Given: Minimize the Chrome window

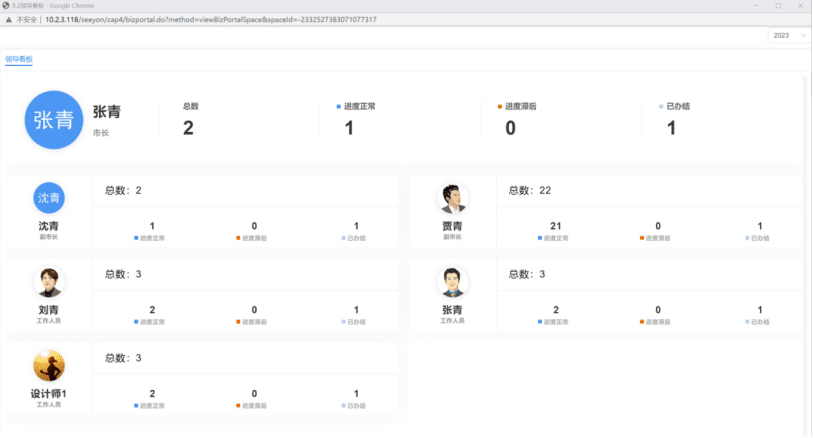Looking at the screenshot, I should click(x=755, y=6).
